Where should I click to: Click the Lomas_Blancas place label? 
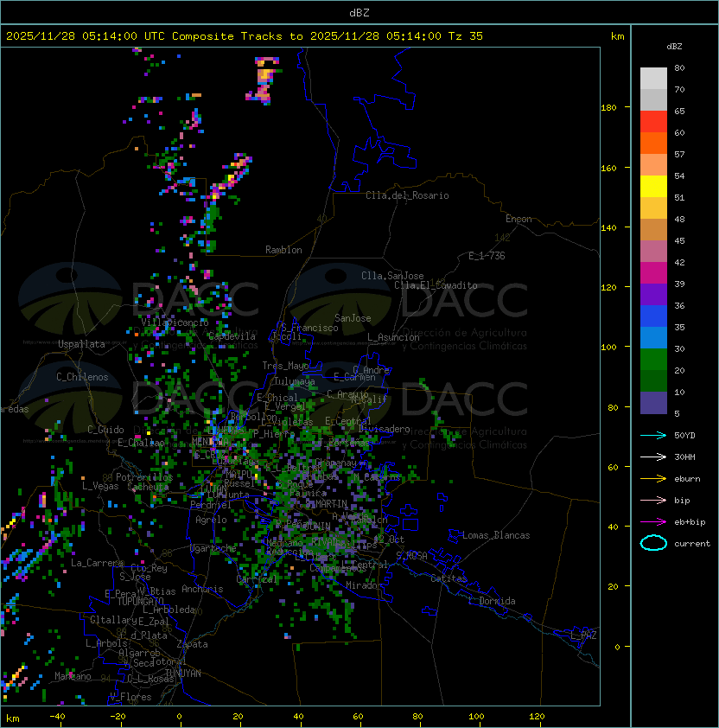496,535
